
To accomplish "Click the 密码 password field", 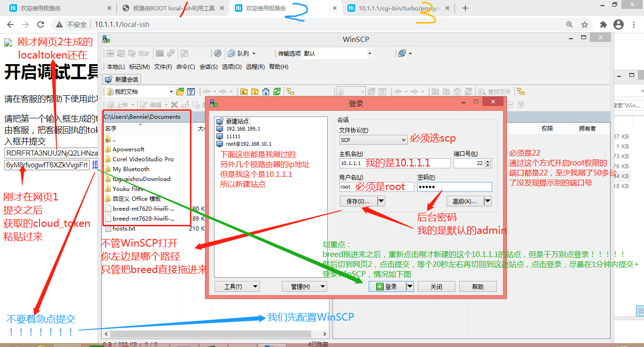I will pyautogui.click(x=454, y=187).
